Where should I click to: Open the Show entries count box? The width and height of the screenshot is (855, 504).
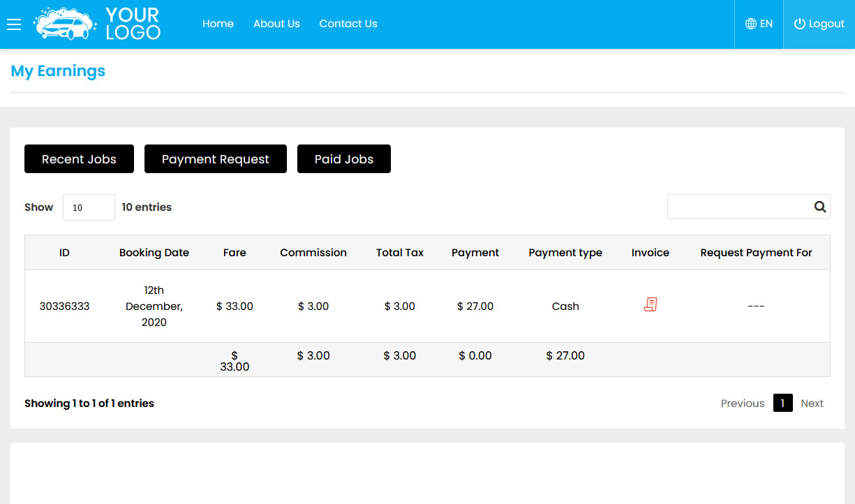[x=89, y=207]
